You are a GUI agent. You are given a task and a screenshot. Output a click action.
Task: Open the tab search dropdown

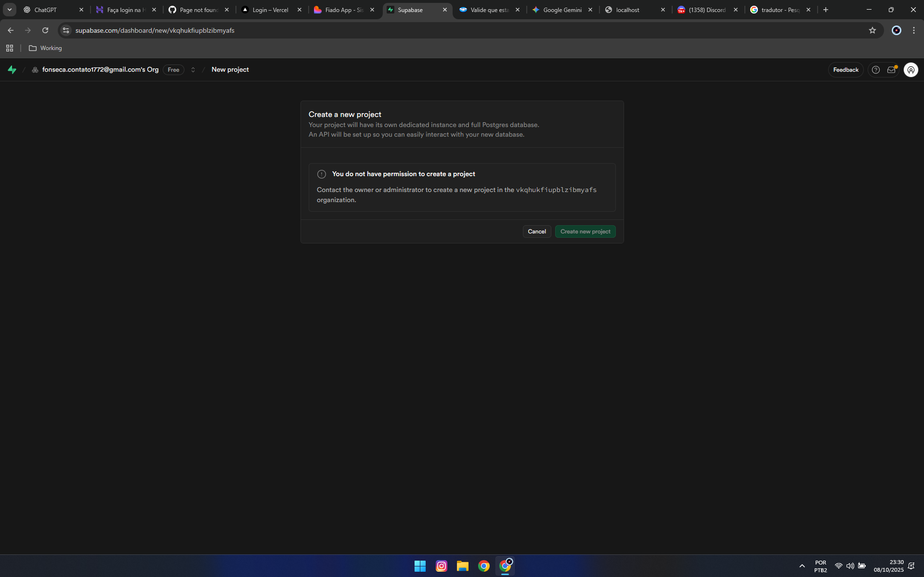pyautogui.click(x=9, y=10)
